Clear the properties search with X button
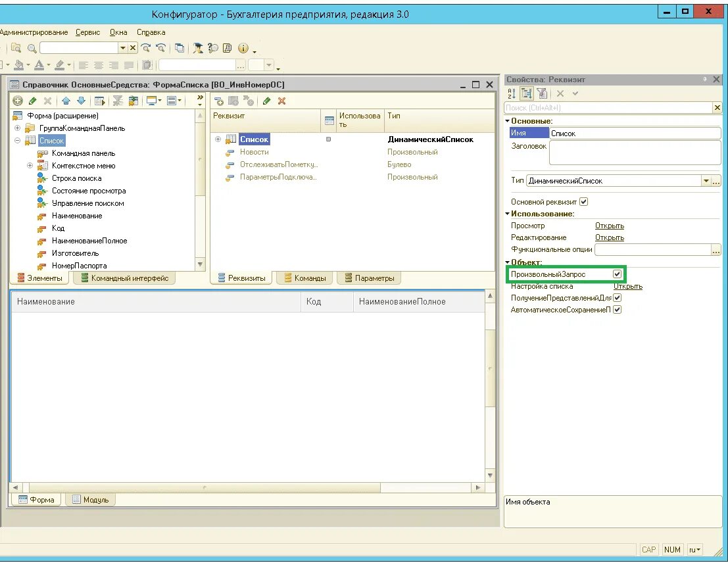Image resolution: width=728 pixels, height=563 pixels. coord(717,107)
